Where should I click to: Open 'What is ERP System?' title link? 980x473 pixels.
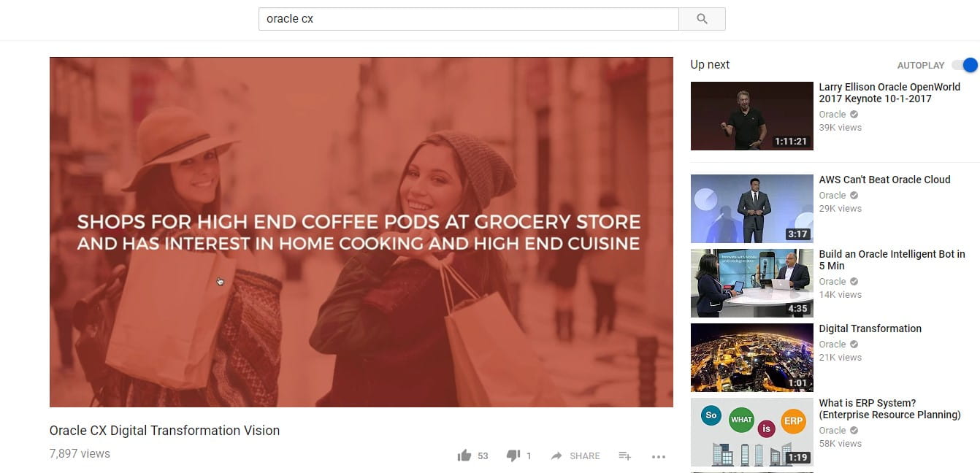pos(889,409)
